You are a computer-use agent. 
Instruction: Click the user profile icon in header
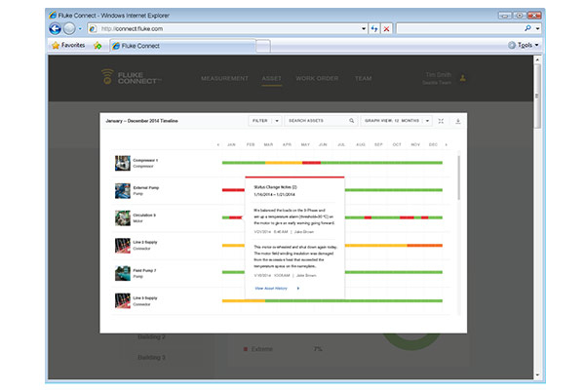(463, 78)
